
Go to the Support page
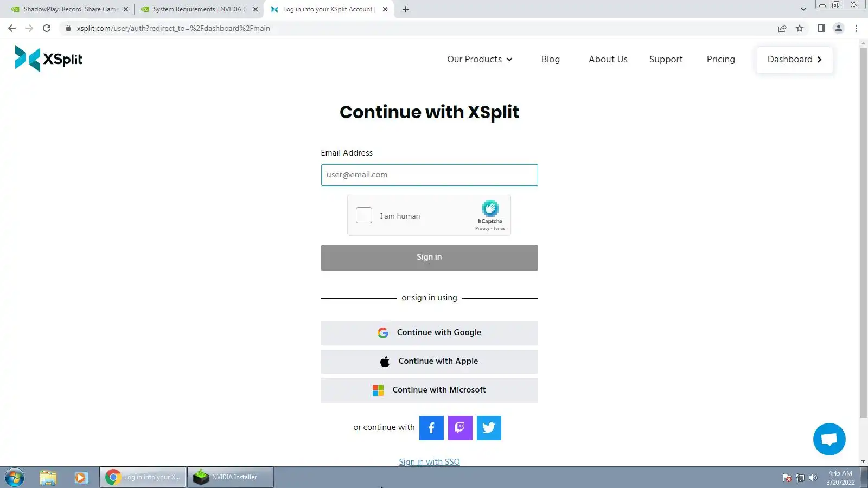[x=666, y=59]
